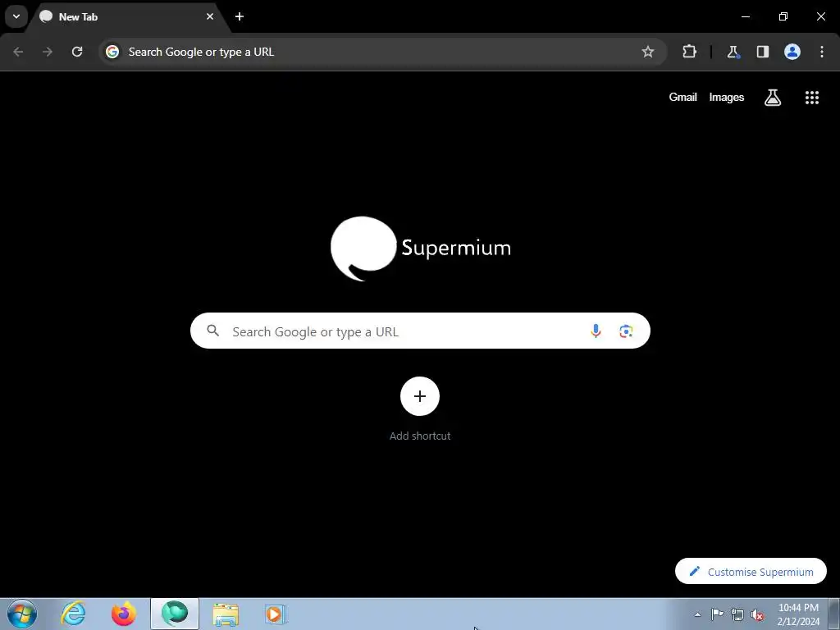Open the Search Labs flask icon on page
Screen dimensions: 840x630
click(773, 98)
